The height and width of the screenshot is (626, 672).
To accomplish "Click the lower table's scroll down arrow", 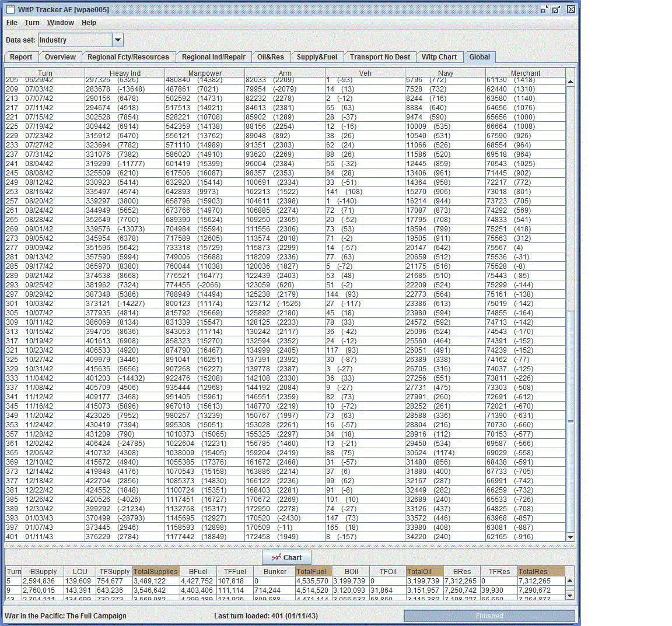I will click(570, 596).
